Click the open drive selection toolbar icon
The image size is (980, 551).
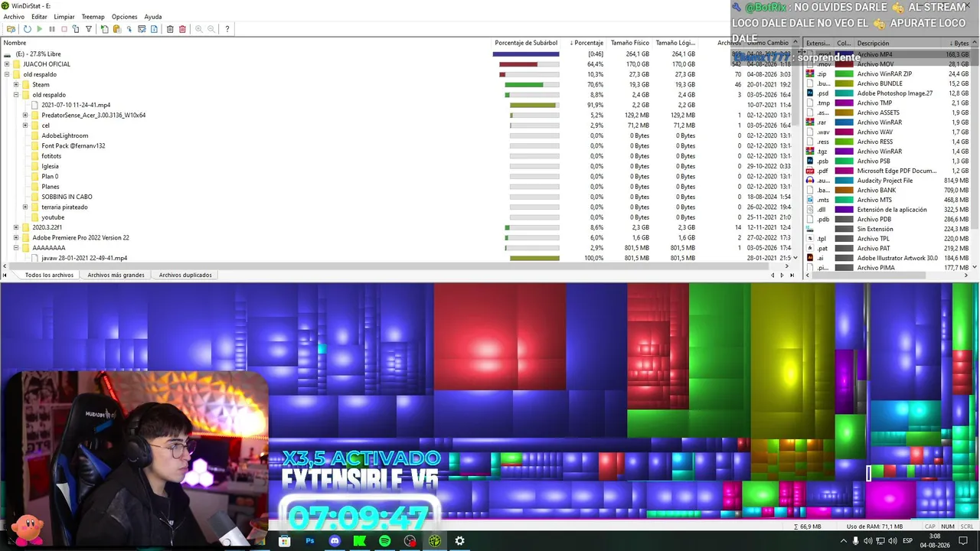[x=11, y=29]
